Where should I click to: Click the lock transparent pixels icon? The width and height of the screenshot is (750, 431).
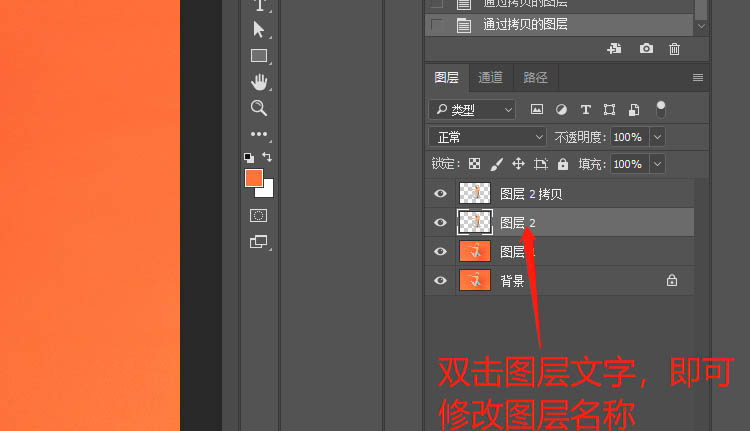tap(475, 164)
